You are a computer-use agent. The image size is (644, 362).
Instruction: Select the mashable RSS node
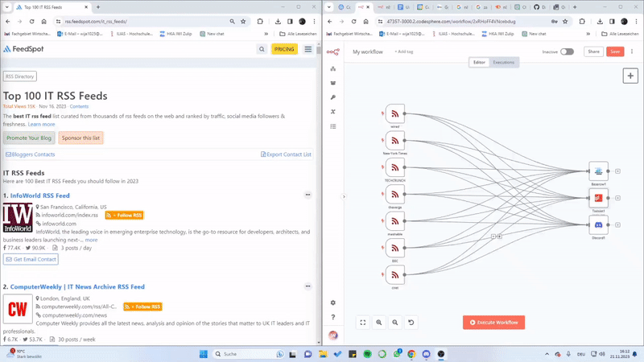click(x=394, y=221)
